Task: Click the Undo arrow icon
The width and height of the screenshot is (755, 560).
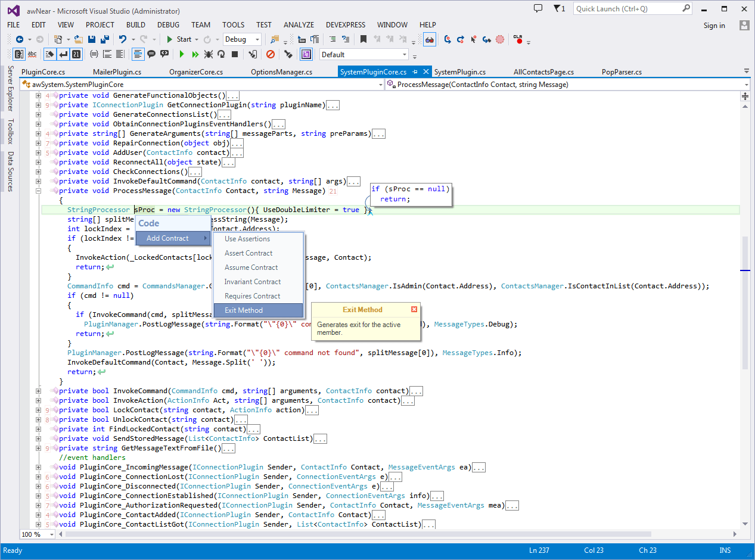Action: pyautogui.click(x=123, y=39)
